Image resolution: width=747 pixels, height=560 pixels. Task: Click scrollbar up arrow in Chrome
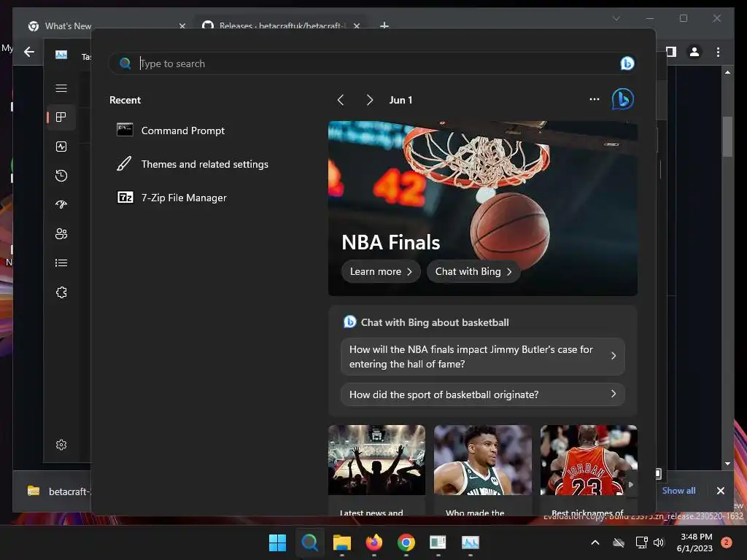[x=727, y=72]
